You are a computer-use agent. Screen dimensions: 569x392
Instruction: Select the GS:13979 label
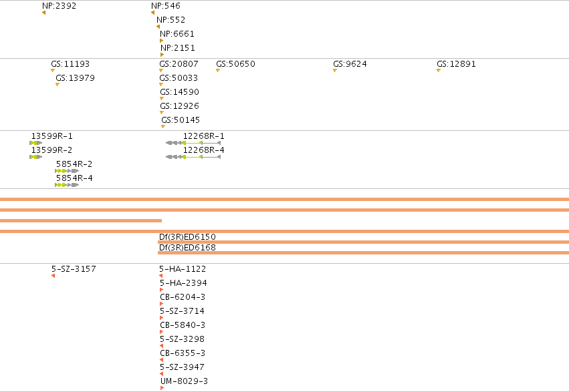click(75, 78)
